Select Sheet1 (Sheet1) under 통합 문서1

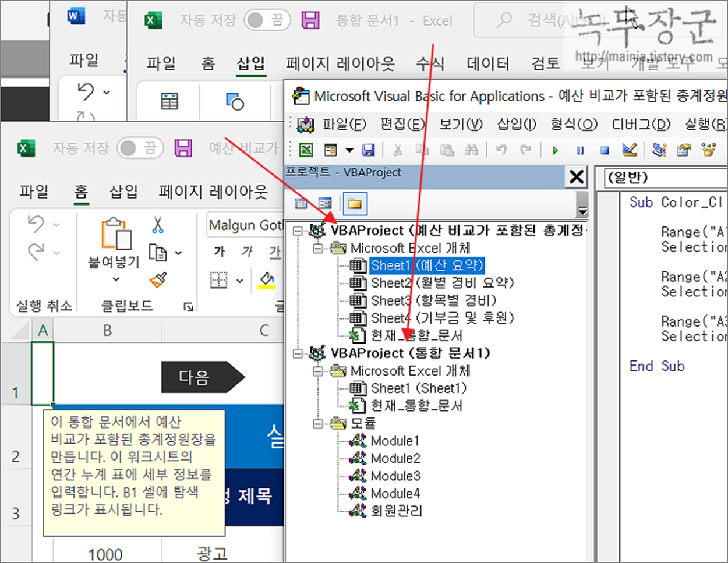[x=418, y=388]
